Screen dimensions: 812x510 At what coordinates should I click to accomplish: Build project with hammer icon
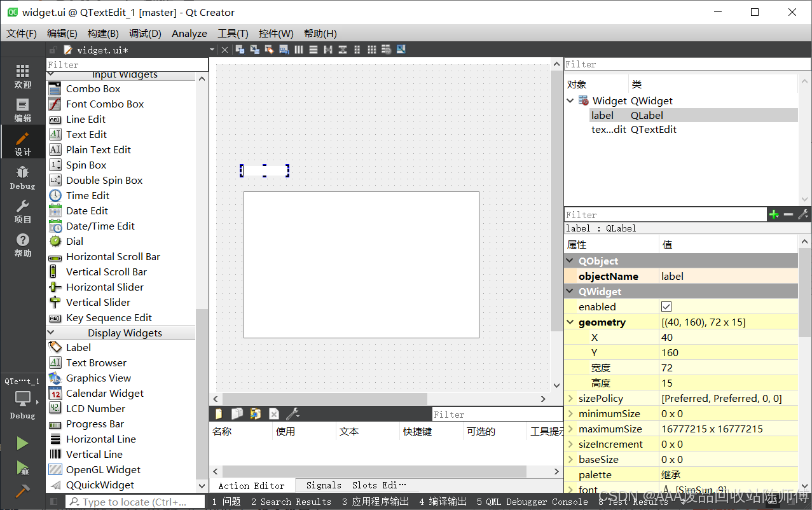(x=22, y=491)
